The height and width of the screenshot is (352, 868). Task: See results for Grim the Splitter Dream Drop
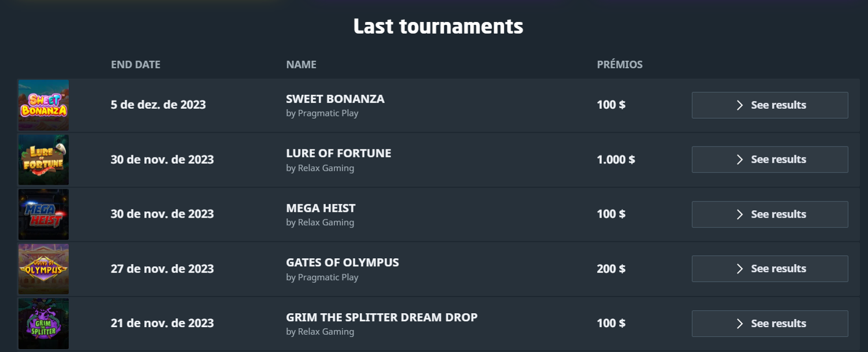(770, 324)
